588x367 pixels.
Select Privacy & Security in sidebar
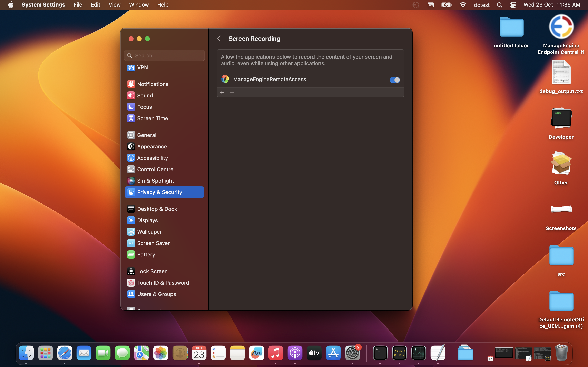[160, 192]
